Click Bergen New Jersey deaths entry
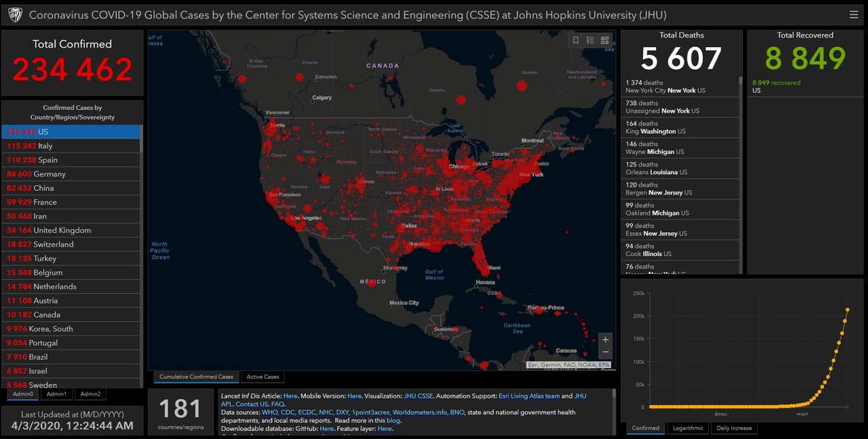The image size is (868, 439). 680,189
